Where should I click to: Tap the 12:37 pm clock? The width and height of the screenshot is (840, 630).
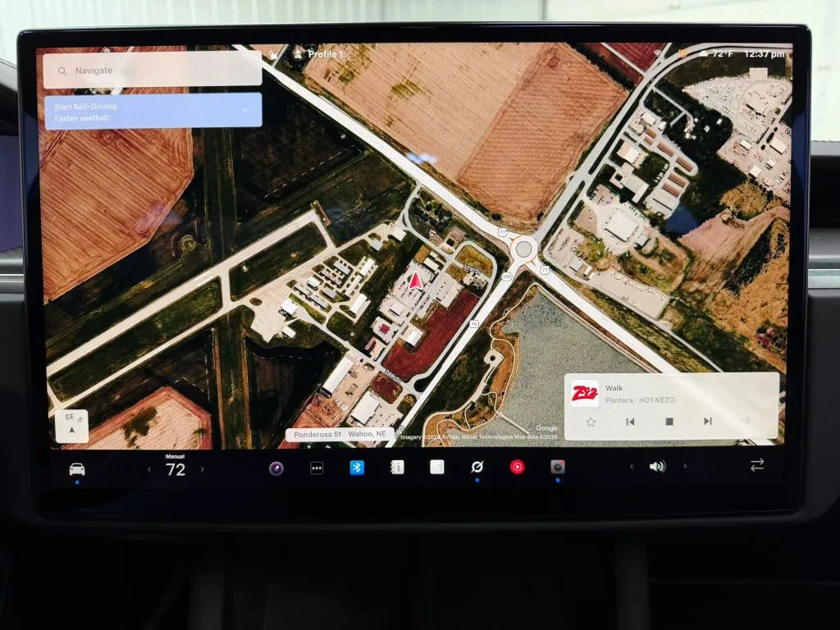point(765,54)
